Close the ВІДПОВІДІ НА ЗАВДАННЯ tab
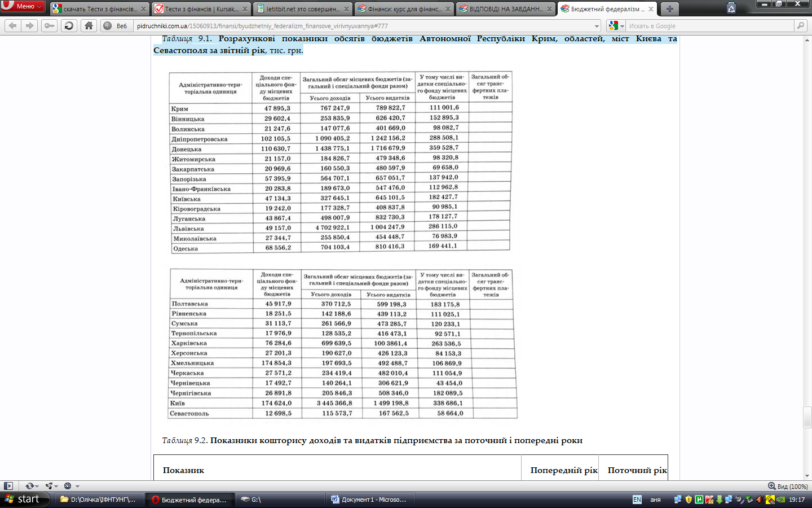The height and width of the screenshot is (508, 812). [x=549, y=9]
